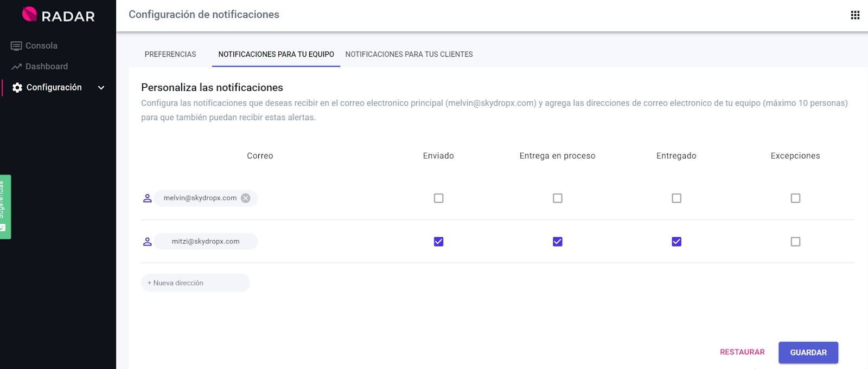
Task: Collapse the Configuración menu chevron
Action: click(x=101, y=88)
